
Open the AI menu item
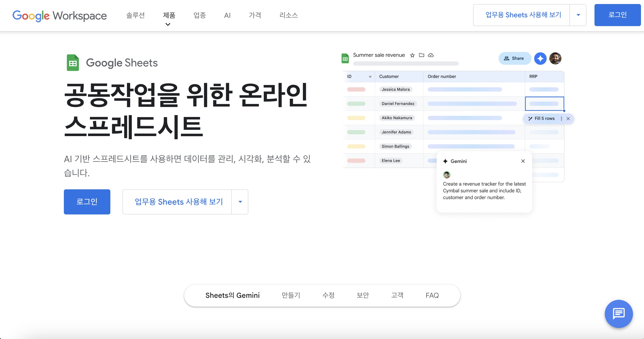(x=227, y=16)
